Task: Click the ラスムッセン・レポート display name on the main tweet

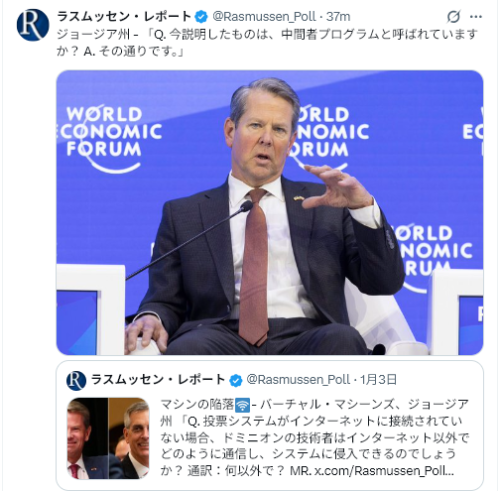Action: 124,16
